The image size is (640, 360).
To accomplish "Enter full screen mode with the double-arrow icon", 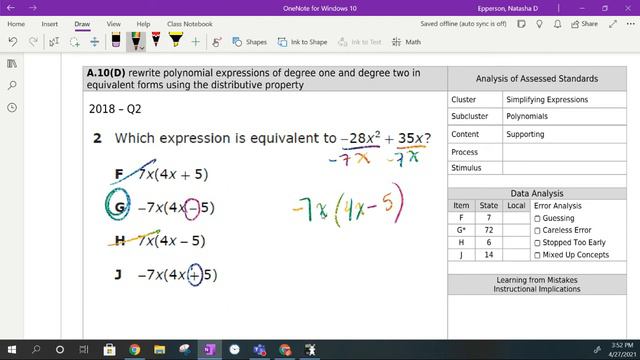I will 613,24.
